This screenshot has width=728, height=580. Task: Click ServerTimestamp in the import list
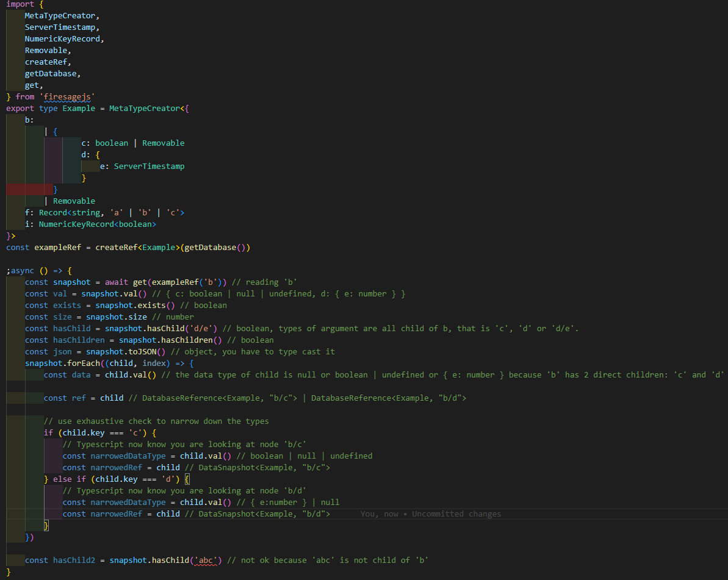[x=60, y=27]
